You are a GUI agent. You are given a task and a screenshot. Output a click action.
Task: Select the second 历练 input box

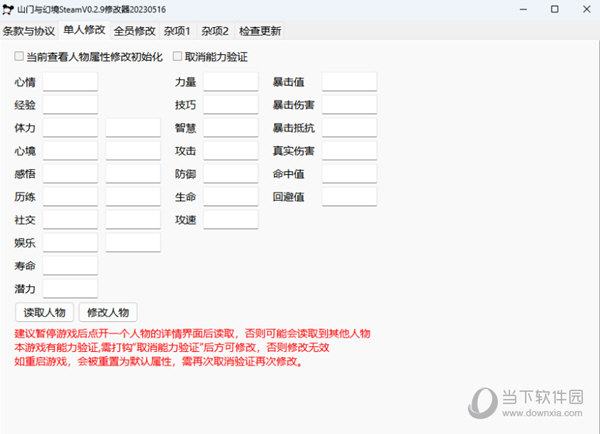133,196
